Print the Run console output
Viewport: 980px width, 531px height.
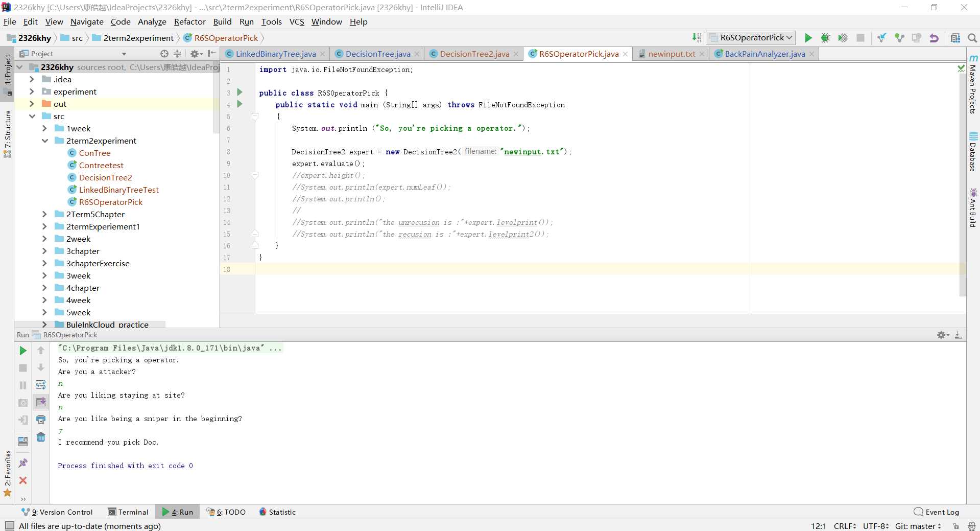pyautogui.click(x=41, y=420)
